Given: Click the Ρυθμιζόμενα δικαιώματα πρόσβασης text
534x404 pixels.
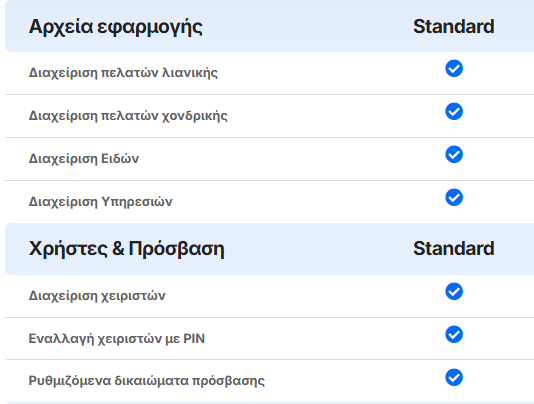Looking at the screenshot, I should (x=146, y=380).
